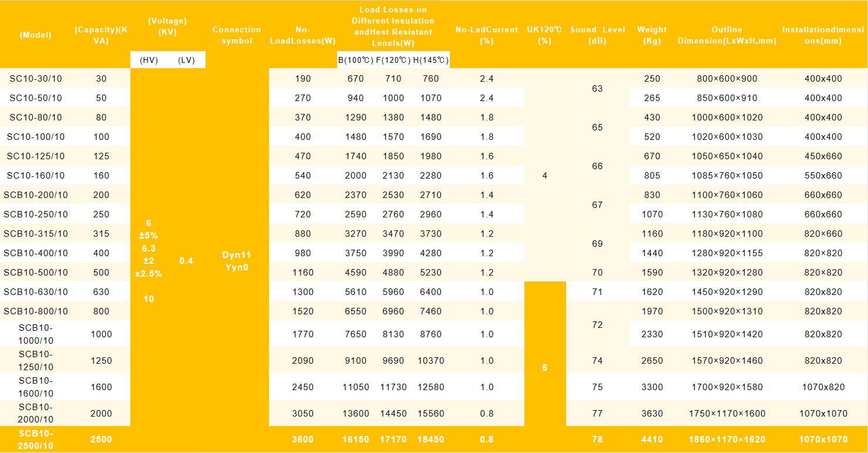Select the F(120℃) sub-header
This screenshot has width=868, height=453.
(x=393, y=60)
